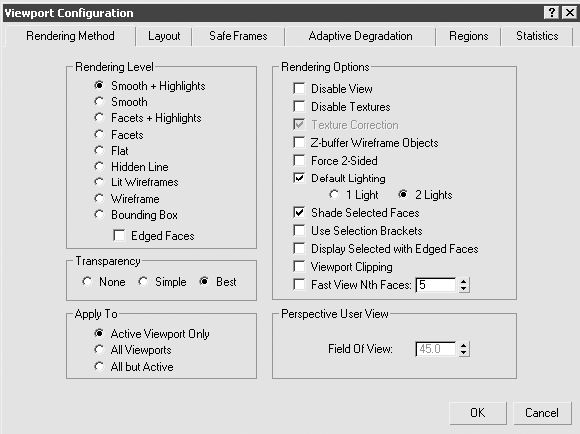Image resolution: width=580 pixels, height=434 pixels.
Task: Choose Hidden Line rendering level
Action: click(99, 166)
